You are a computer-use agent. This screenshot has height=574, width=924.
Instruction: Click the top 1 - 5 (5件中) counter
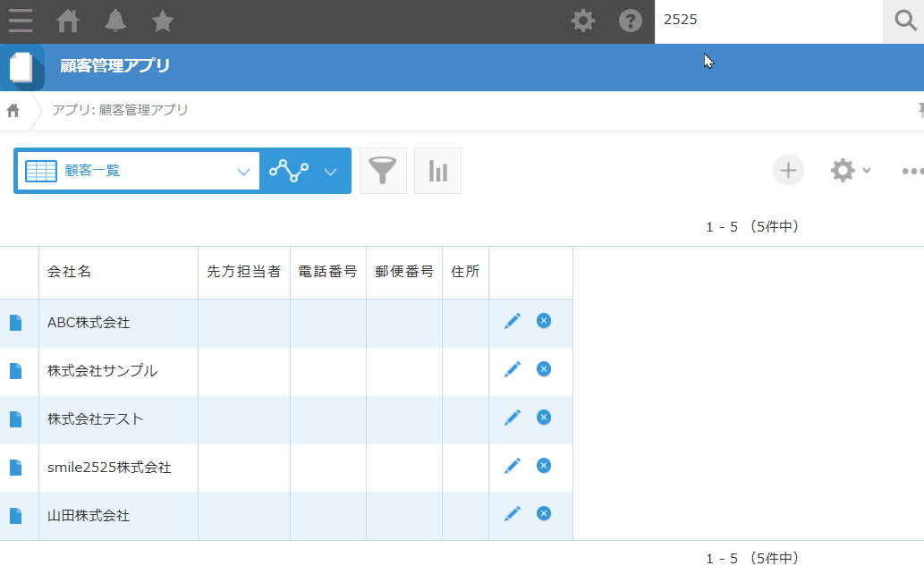pos(752,227)
